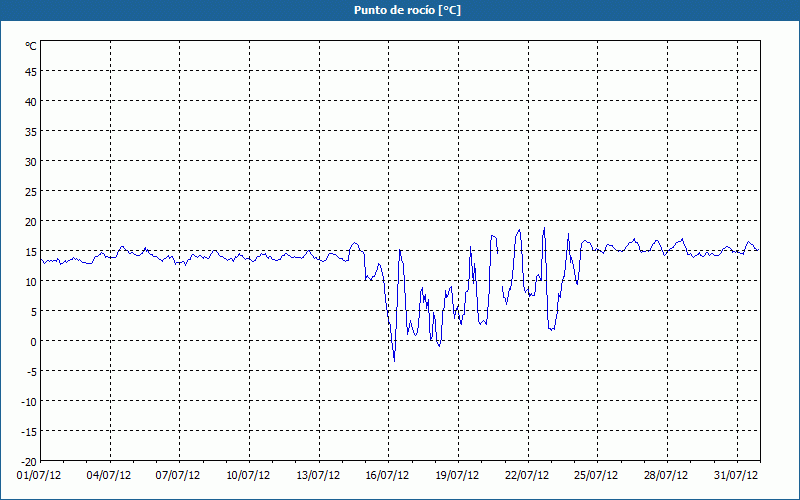Click the y-axis value 30

coord(31,162)
